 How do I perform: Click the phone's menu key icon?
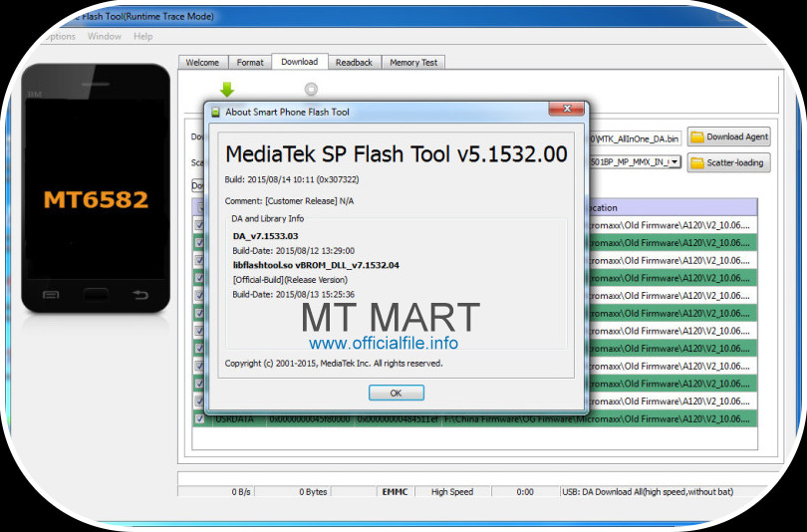51,295
